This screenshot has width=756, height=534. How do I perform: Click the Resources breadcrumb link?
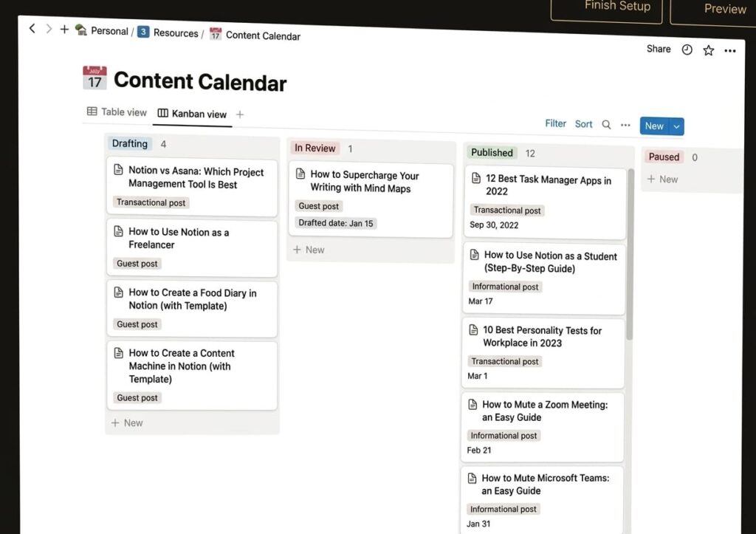[175, 33]
